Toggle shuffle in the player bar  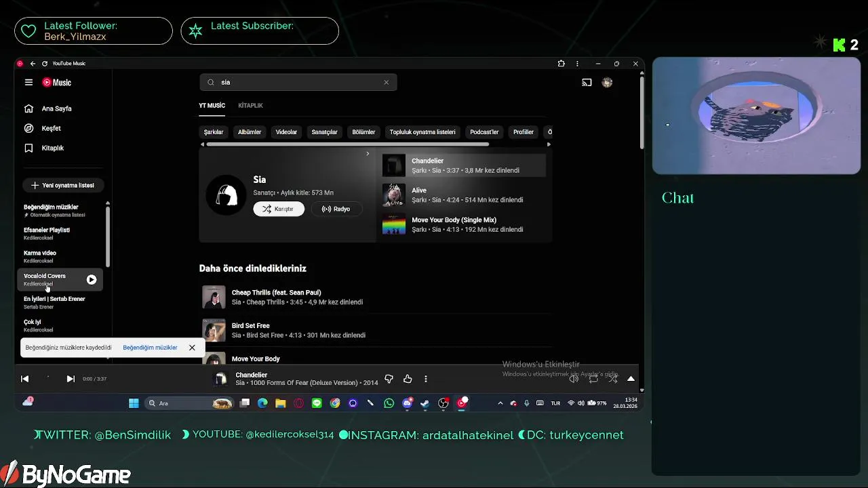[x=612, y=379]
